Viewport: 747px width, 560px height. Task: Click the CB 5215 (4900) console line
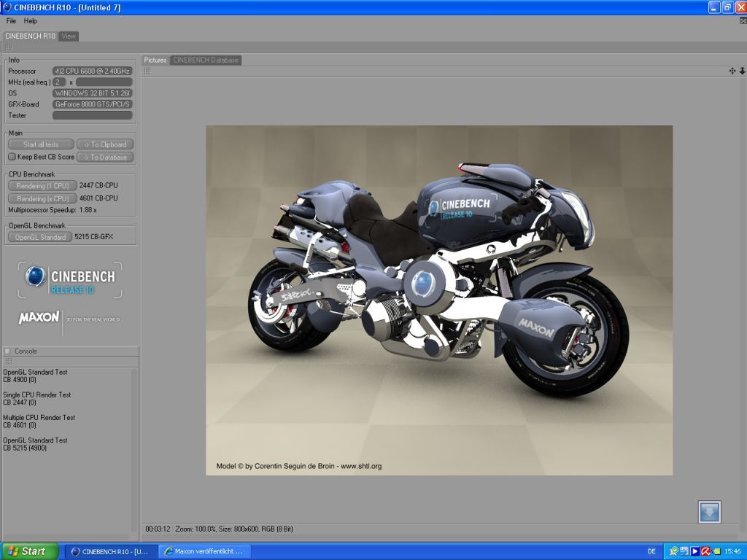point(25,448)
